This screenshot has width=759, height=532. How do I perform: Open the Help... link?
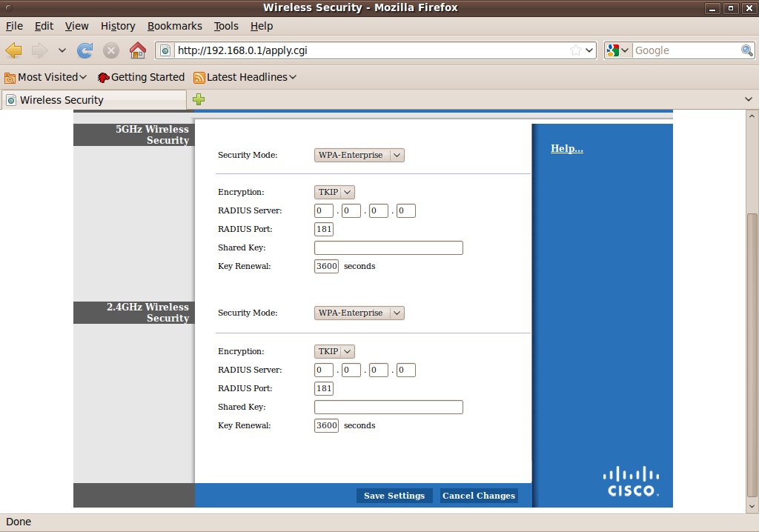566,148
